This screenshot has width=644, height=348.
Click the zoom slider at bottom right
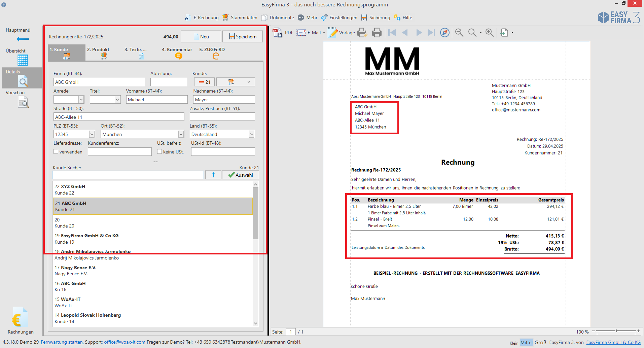[x=616, y=331]
